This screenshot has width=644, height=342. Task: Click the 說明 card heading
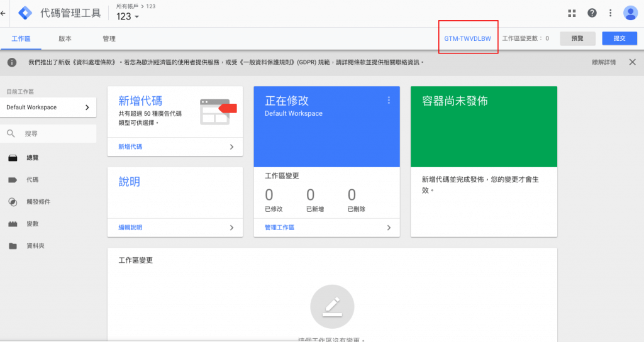click(x=130, y=182)
